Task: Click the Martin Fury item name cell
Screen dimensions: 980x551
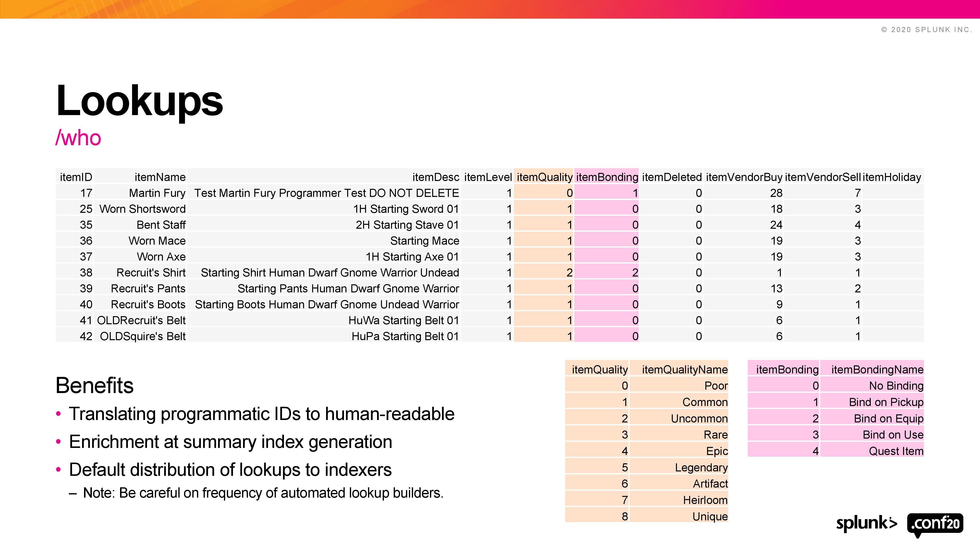Action: [x=157, y=193]
